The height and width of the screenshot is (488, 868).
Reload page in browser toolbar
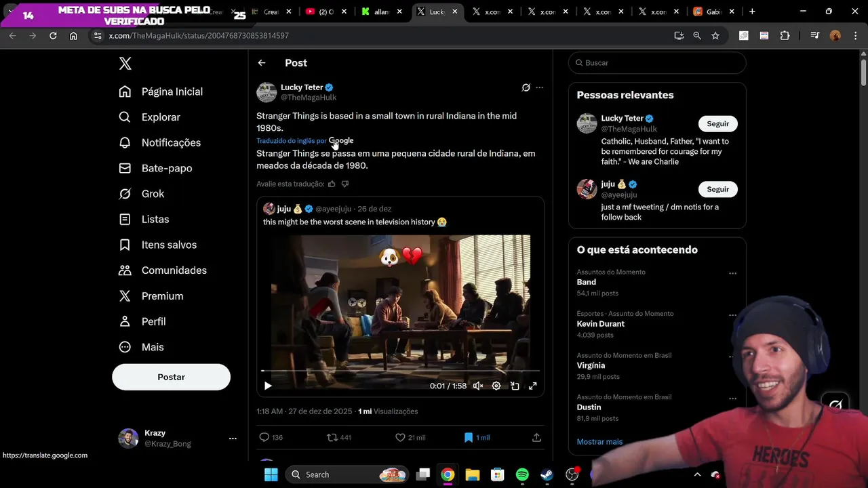[x=53, y=35]
